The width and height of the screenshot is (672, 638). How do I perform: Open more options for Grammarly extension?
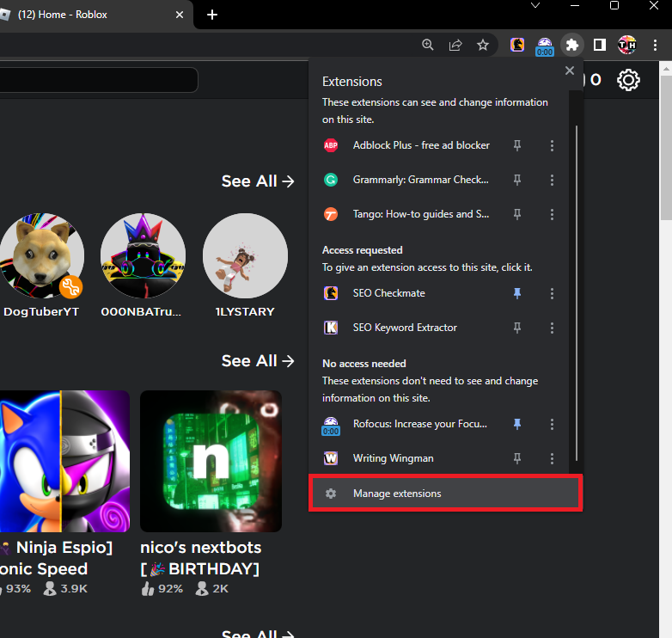552,180
